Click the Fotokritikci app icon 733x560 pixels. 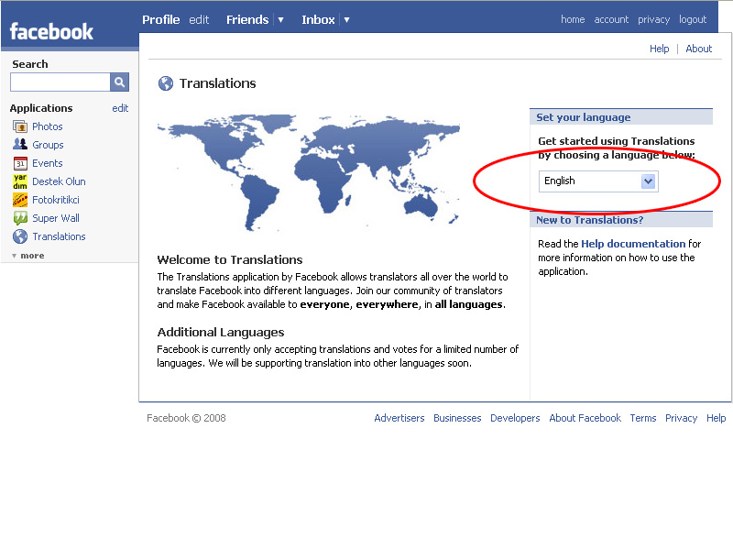pos(20,200)
